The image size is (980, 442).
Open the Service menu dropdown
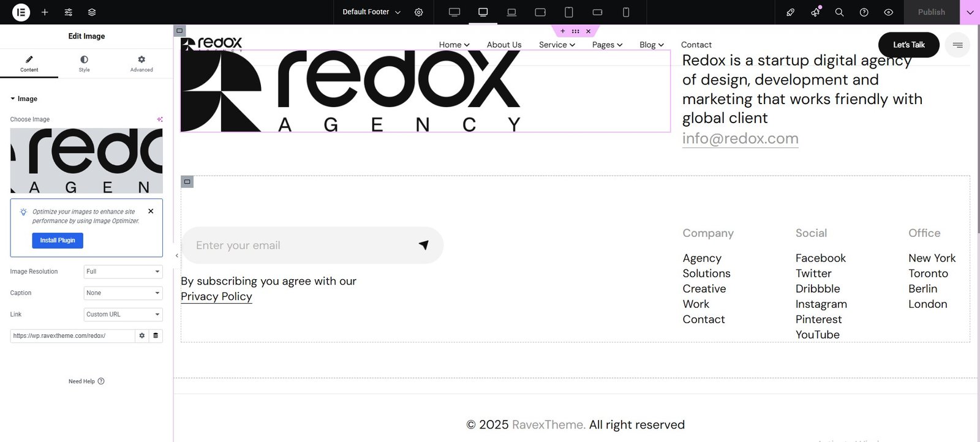[x=557, y=45]
